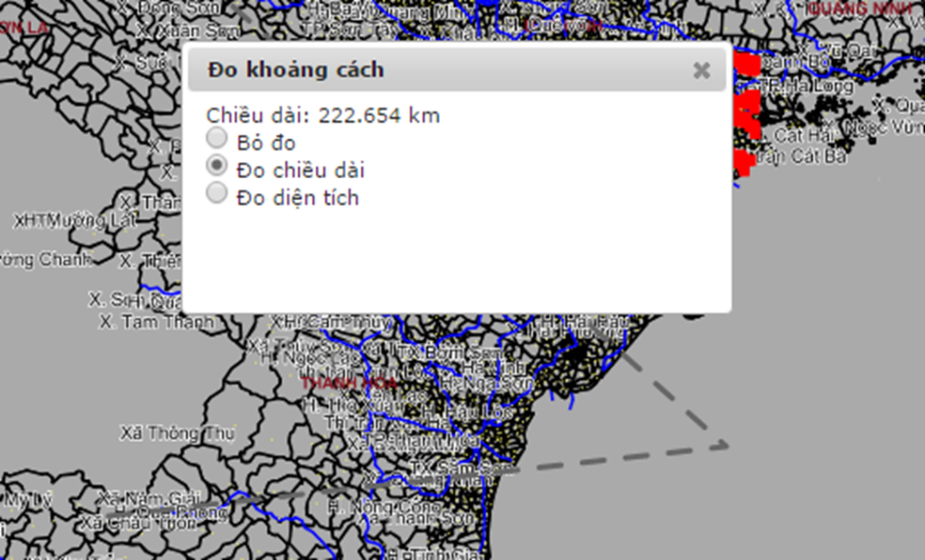This screenshot has height=560, width=925.
Task: Select the "Đo diện tích" radio button
Action: (x=217, y=192)
